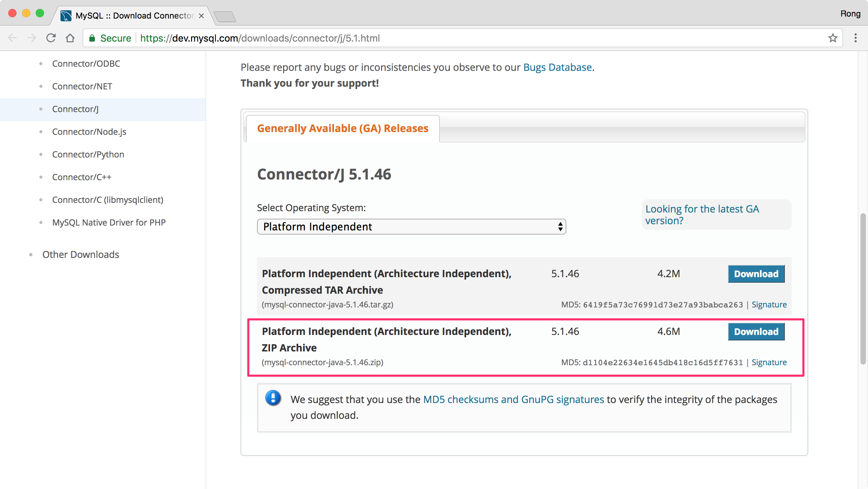Click the Generally Available GA Releases tab
This screenshot has height=489, width=868.
[x=342, y=128]
